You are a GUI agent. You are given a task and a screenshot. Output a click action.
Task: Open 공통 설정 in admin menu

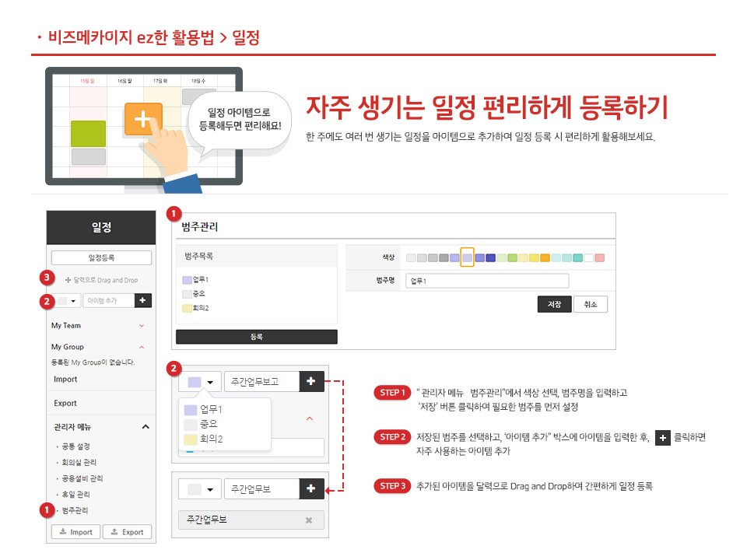(75, 446)
